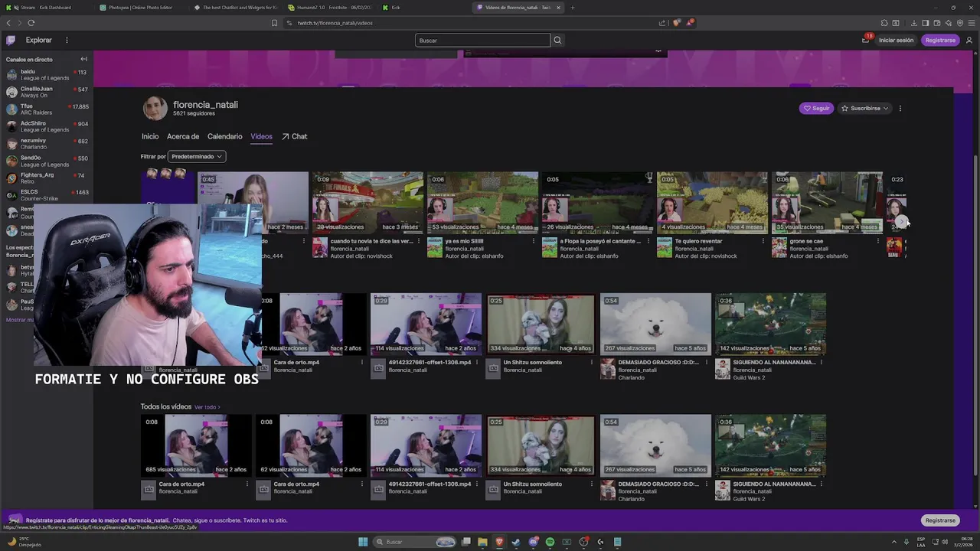Switch to the Calendario tab
This screenshot has width=980, height=551.
pyautogui.click(x=225, y=136)
